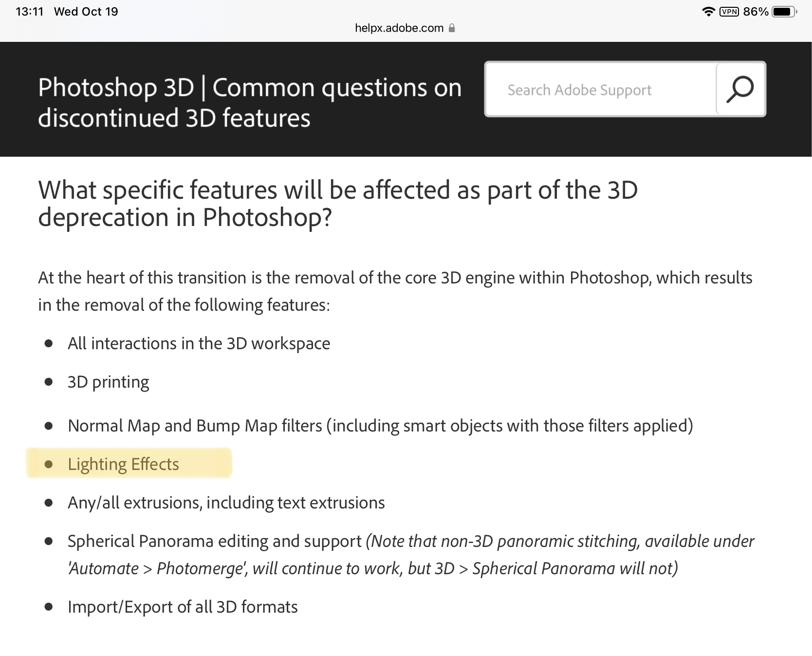Image resolution: width=812 pixels, height=656 pixels.
Task: Click the Search Adobe Support input field
Action: click(x=584, y=89)
